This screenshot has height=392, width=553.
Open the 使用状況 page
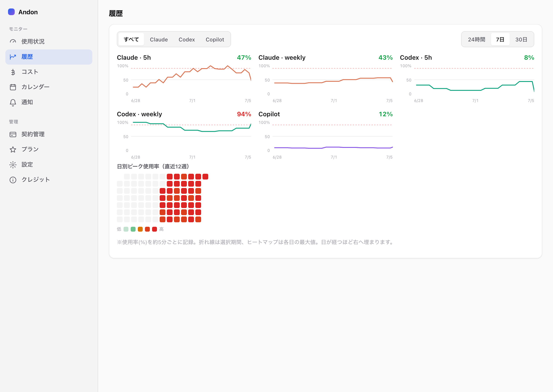49,41
